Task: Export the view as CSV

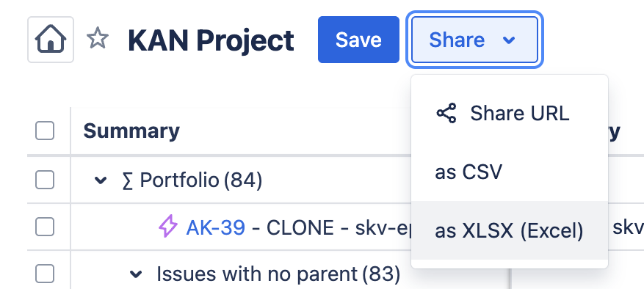Action: coord(510,172)
